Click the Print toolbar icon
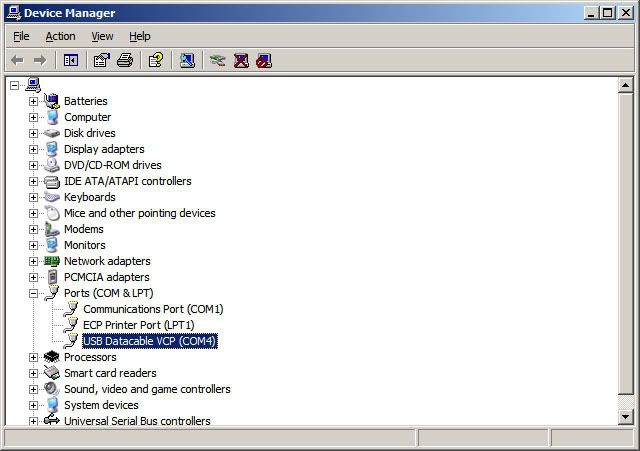 coord(125,60)
